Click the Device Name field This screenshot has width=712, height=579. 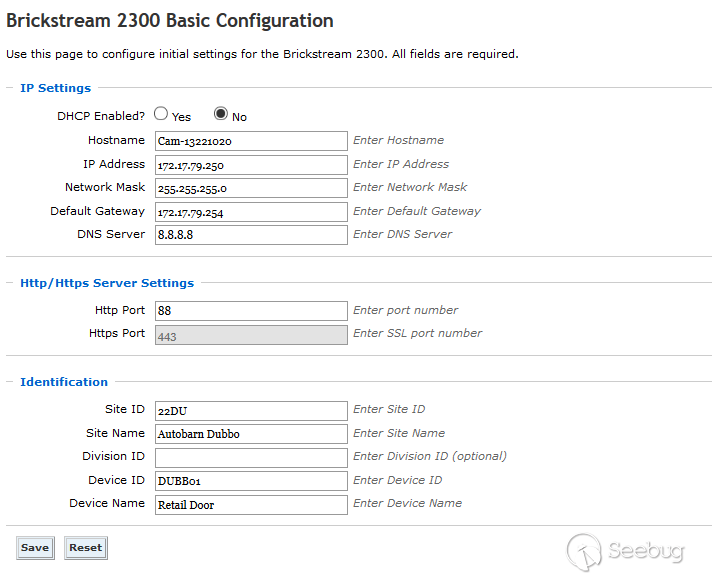click(x=251, y=505)
